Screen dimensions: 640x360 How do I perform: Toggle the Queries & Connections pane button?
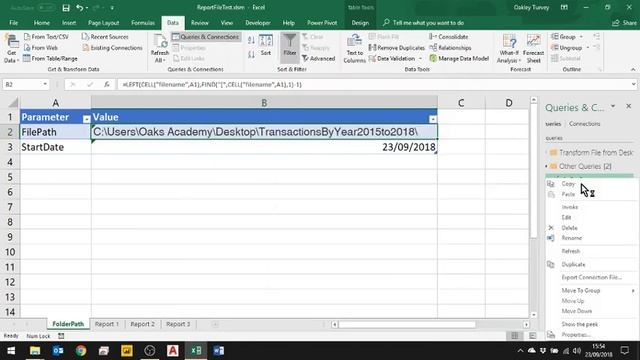pos(206,37)
